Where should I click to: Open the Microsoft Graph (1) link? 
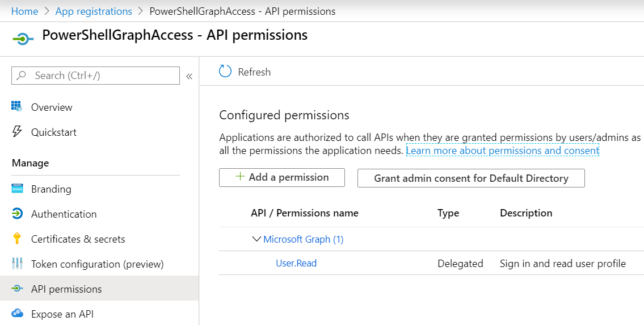point(303,239)
